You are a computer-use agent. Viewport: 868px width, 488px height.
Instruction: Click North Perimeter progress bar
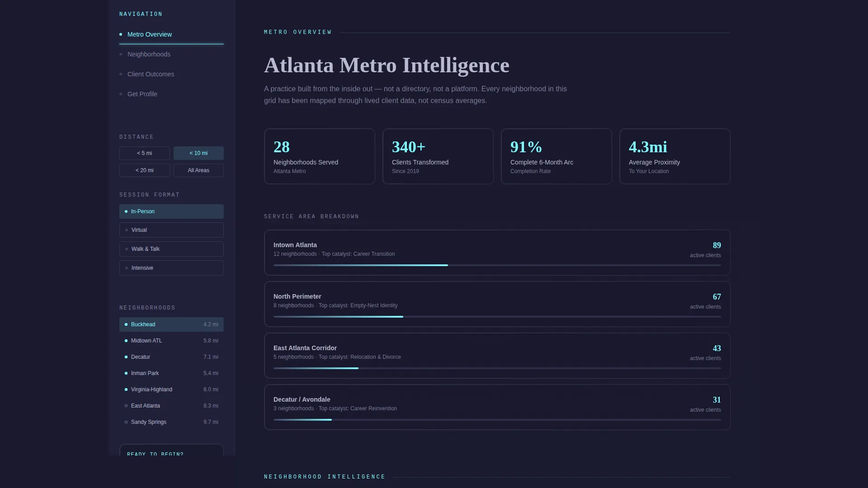[x=497, y=317]
